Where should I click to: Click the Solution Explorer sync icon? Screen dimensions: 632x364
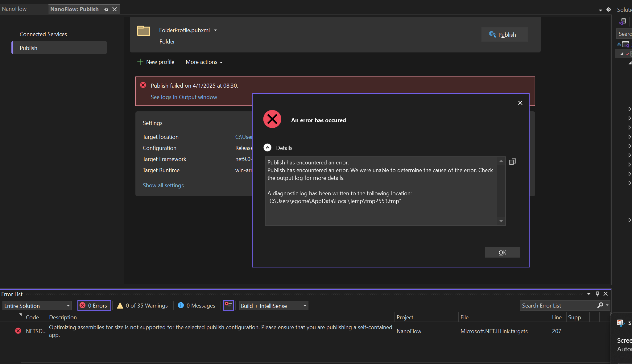(x=622, y=21)
